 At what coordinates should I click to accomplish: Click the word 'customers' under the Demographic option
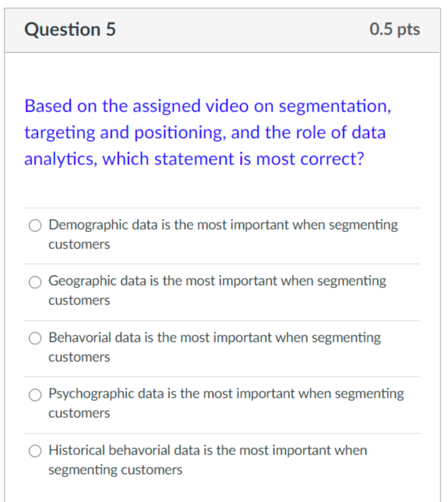tap(79, 245)
